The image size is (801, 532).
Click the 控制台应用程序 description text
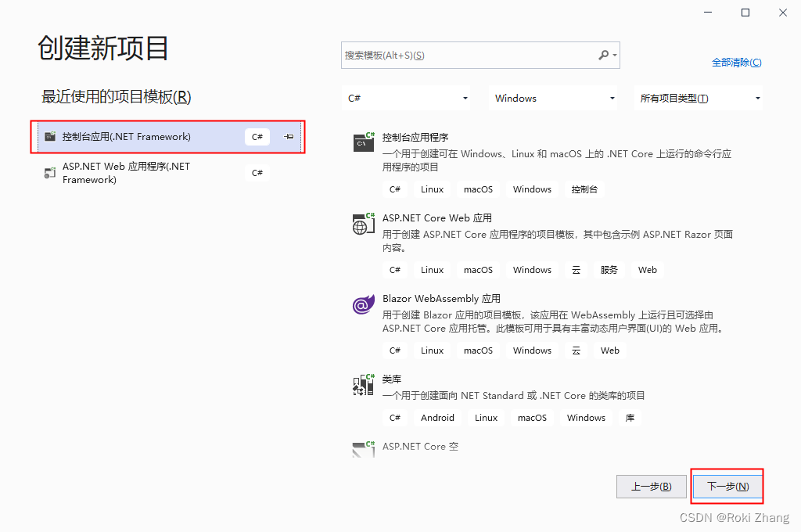pyautogui.click(x=557, y=160)
